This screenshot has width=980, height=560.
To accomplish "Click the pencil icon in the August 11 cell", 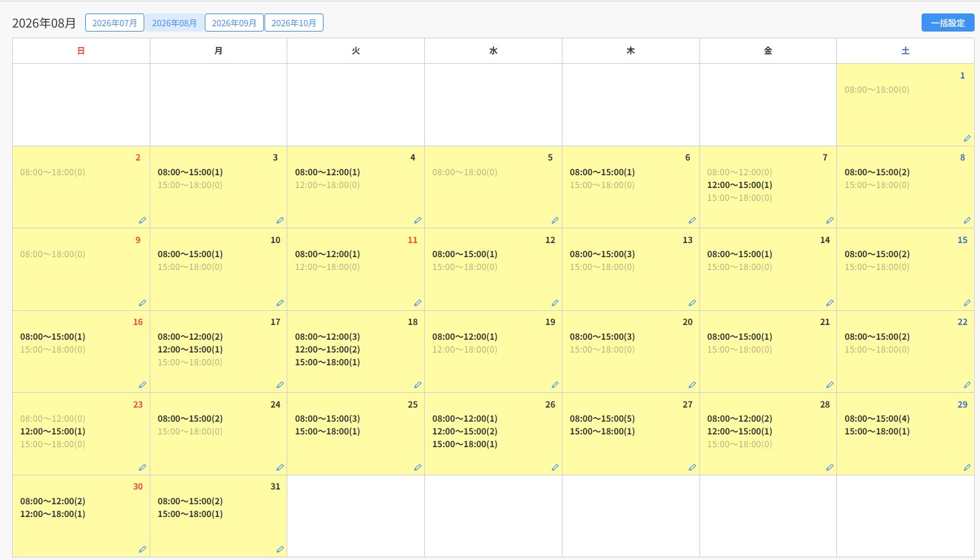I will click(418, 303).
